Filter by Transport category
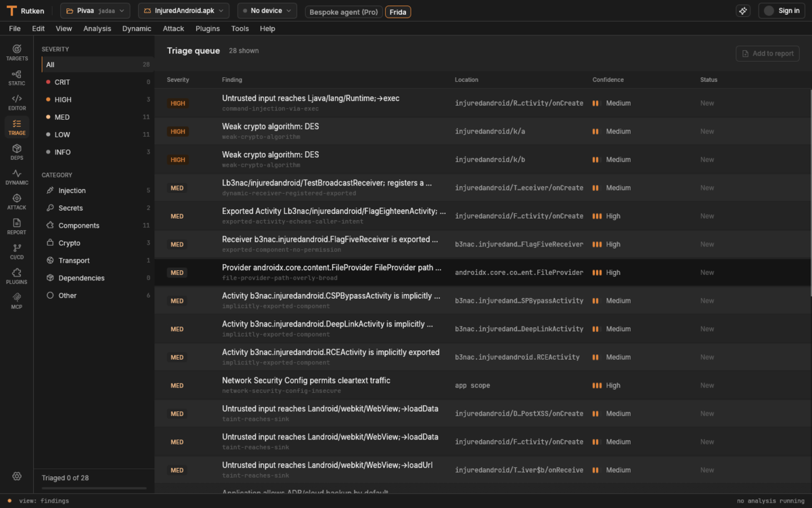The height and width of the screenshot is (508, 812). (97, 261)
